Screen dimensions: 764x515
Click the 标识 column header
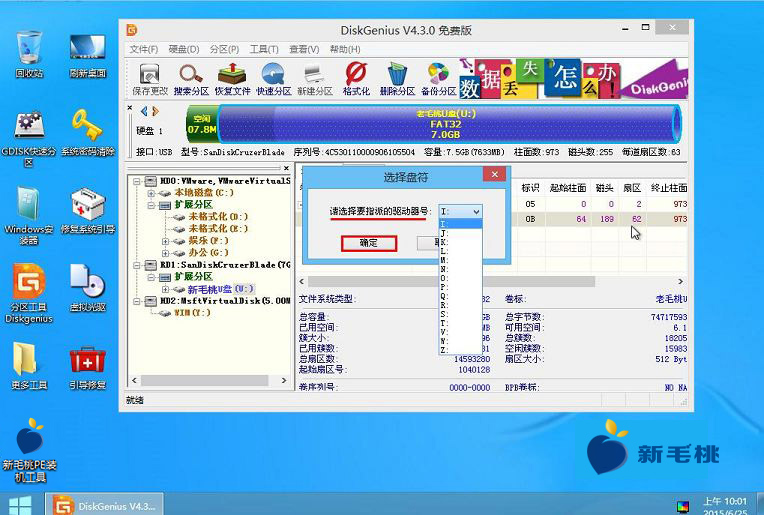(x=530, y=188)
